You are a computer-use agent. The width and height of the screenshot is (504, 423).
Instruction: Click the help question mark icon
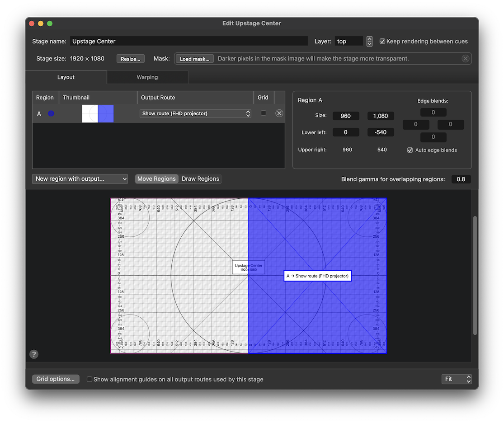34,354
